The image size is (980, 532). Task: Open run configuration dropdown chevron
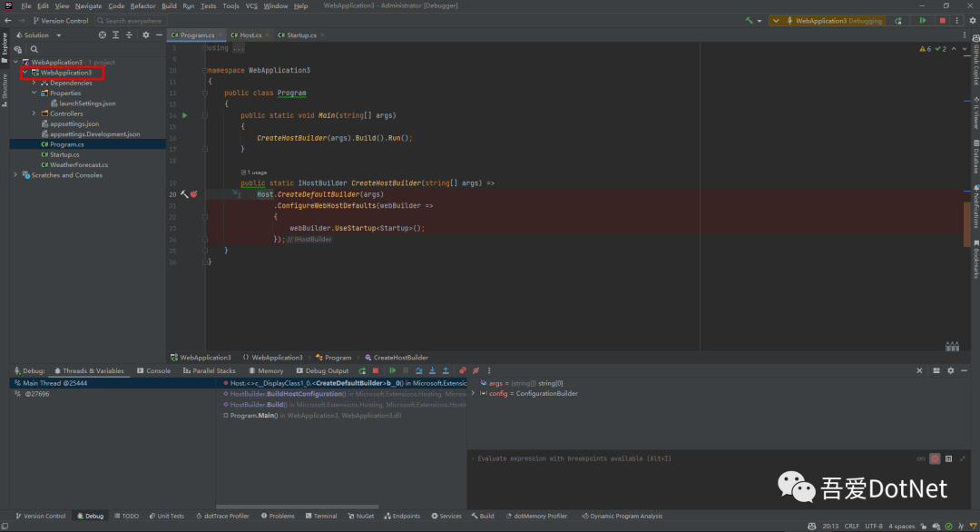point(776,21)
